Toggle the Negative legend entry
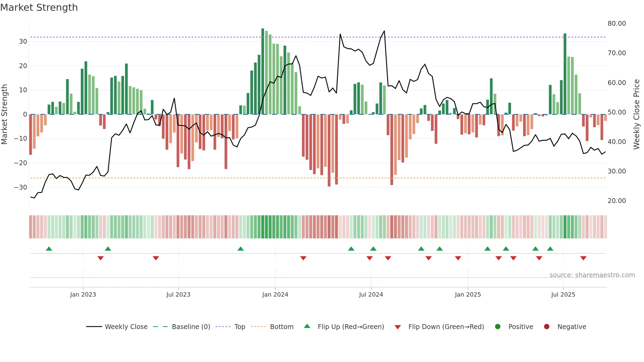Screen dimensions: 644x362 (x=565, y=327)
